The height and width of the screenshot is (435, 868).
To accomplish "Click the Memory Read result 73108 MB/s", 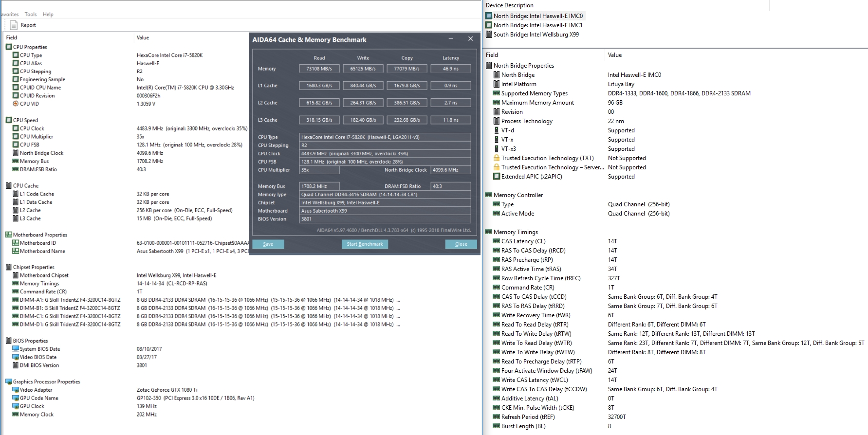I will pos(319,69).
